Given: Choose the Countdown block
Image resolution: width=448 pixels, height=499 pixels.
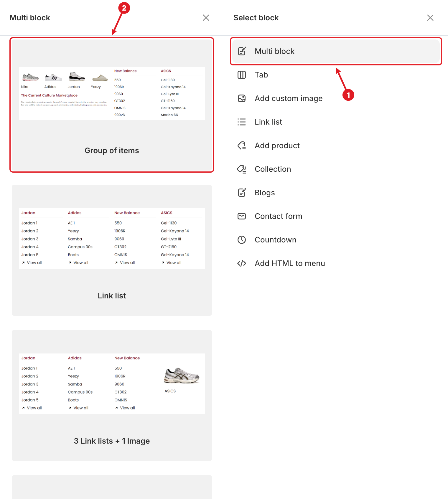Looking at the screenshot, I should point(336,240).
